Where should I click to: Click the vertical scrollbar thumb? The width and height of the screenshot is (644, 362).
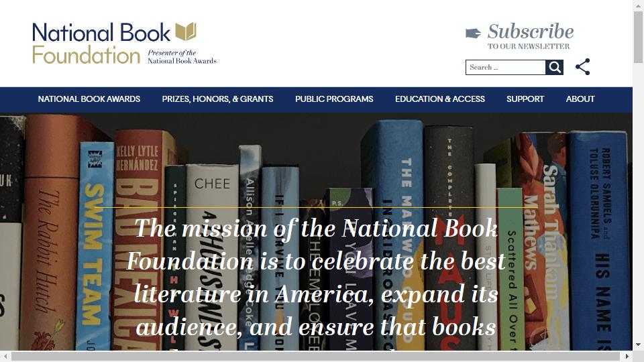tap(638, 37)
